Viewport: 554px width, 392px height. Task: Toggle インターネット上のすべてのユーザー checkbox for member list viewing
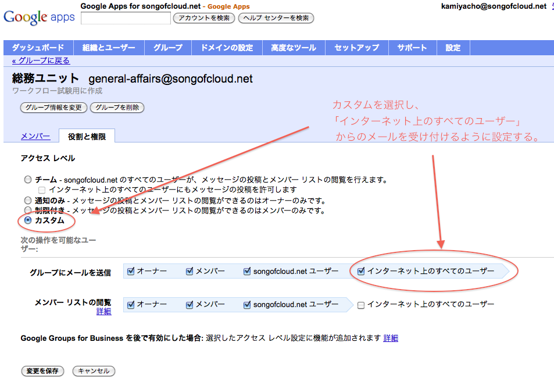361,305
